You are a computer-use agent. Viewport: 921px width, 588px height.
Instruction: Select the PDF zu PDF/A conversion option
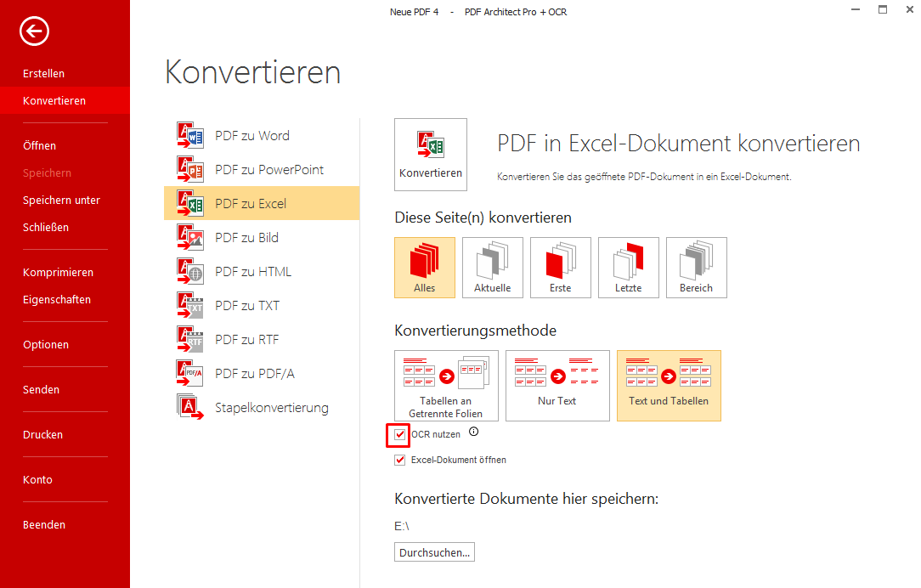pyautogui.click(x=262, y=374)
